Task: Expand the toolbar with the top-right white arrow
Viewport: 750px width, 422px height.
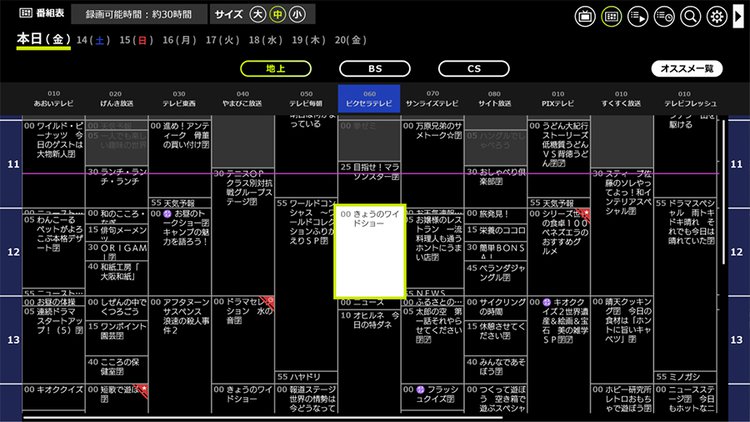Action: (x=739, y=16)
